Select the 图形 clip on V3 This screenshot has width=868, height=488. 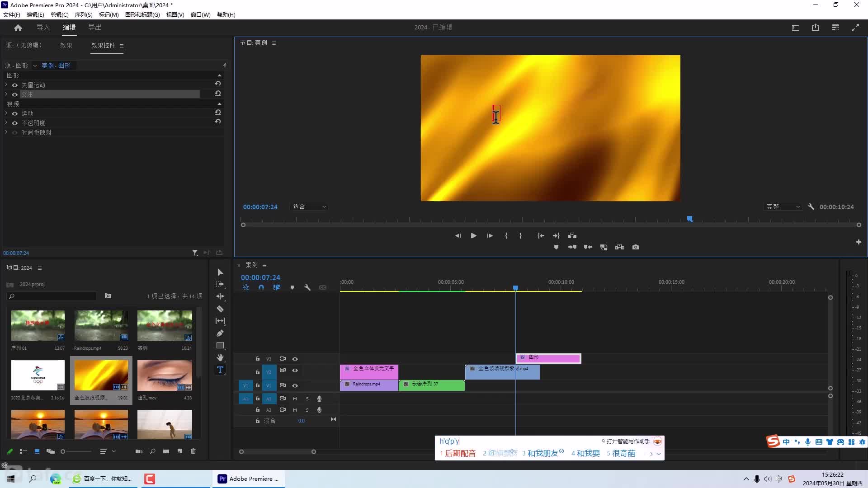coord(548,358)
